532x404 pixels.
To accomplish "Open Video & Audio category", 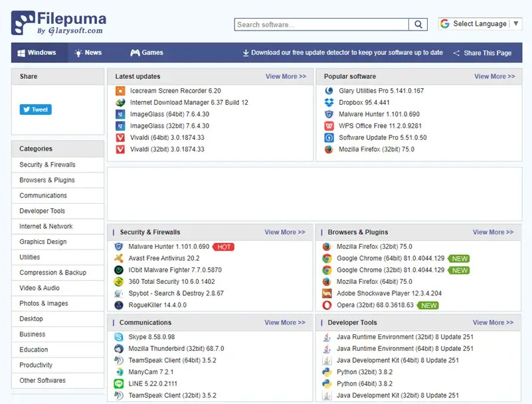I will click(x=58, y=288).
